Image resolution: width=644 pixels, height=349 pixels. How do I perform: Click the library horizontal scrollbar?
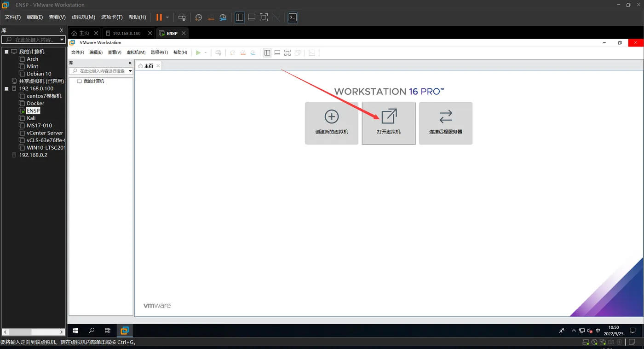pyautogui.click(x=33, y=332)
